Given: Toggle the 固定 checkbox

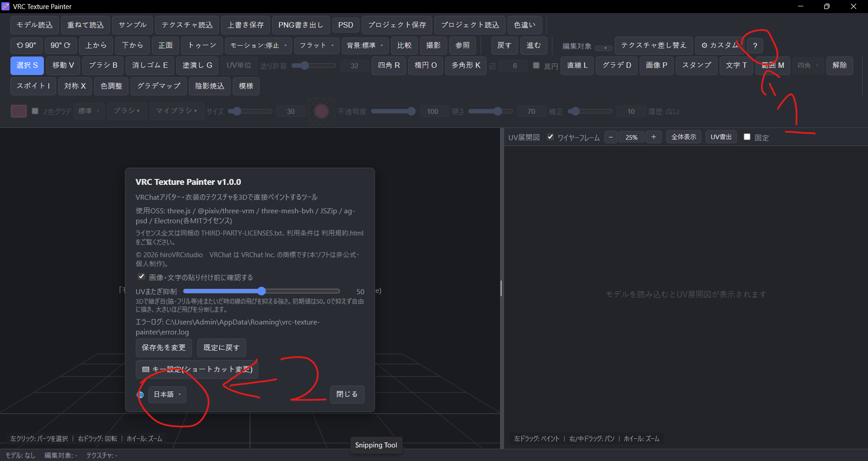Looking at the screenshot, I should tap(747, 137).
